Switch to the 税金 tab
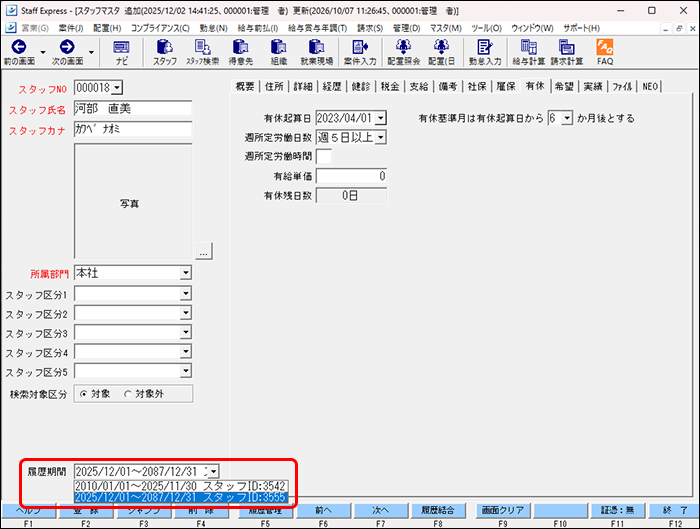The width and height of the screenshot is (700, 529). point(390,86)
